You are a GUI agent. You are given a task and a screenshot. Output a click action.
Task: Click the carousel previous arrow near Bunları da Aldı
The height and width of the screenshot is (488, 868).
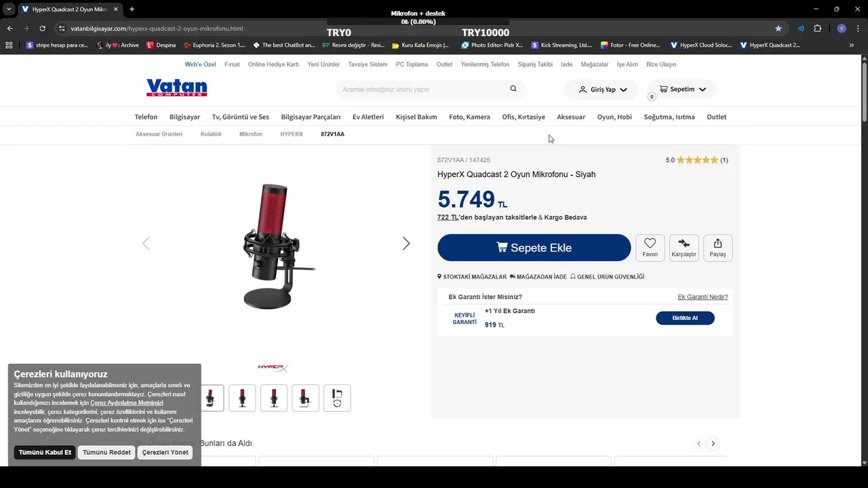[698, 443]
